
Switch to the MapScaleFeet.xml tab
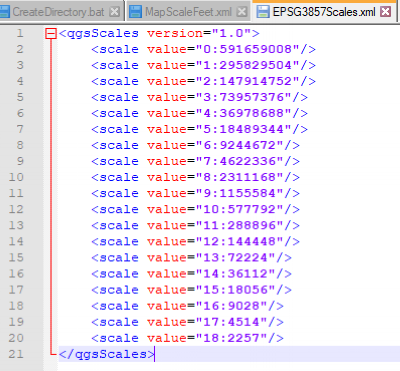(x=188, y=12)
